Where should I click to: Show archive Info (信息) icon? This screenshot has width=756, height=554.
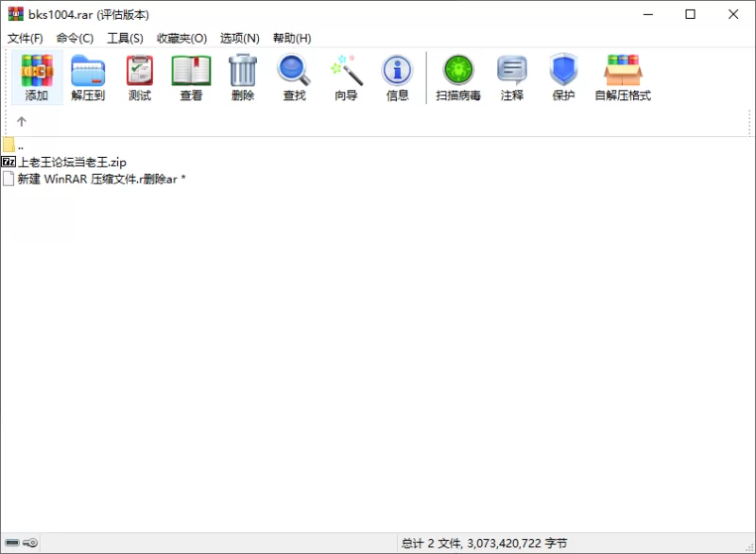[397, 78]
